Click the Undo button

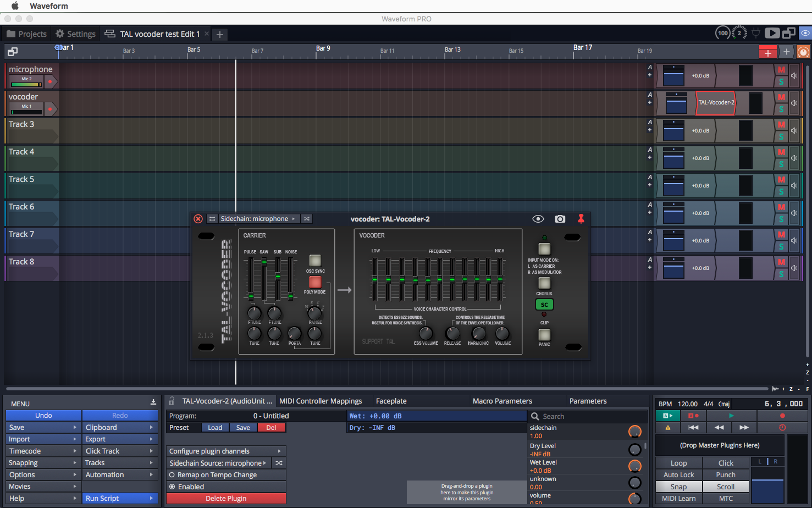[43, 416]
